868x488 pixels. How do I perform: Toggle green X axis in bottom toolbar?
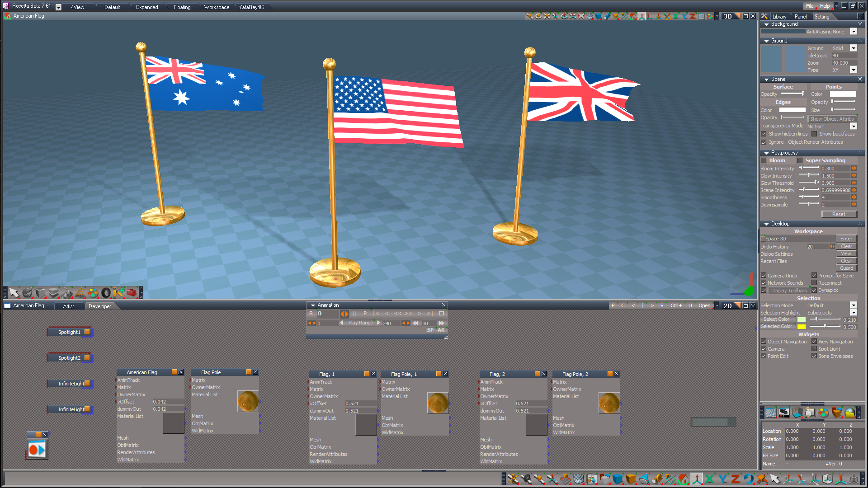[709, 479]
